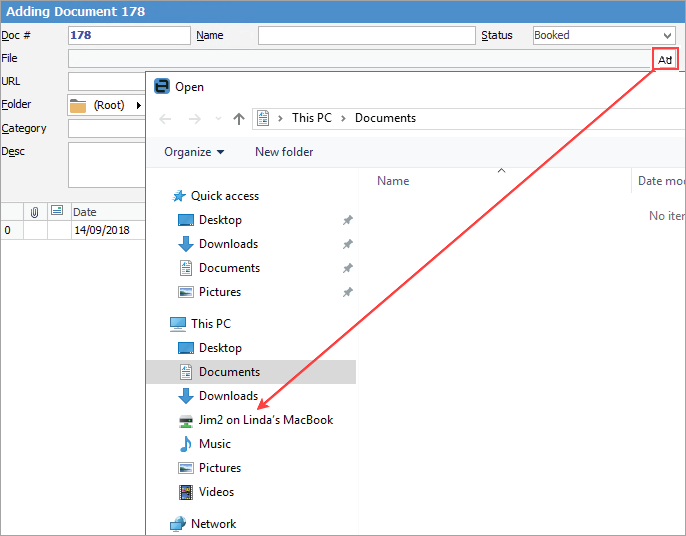Open Desktop under This PC
Image resolution: width=686 pixels, height=536 pixels.
click(x=220, y=348)
